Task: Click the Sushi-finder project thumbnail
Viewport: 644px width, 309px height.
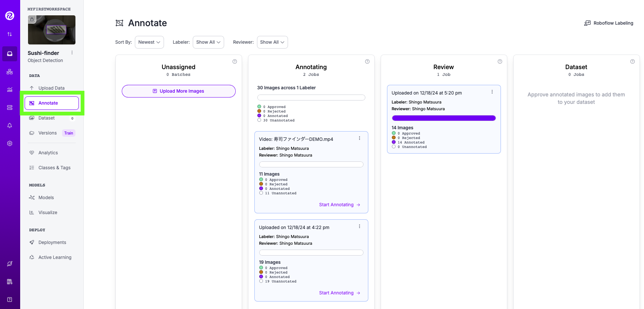Action: point(52,30)
